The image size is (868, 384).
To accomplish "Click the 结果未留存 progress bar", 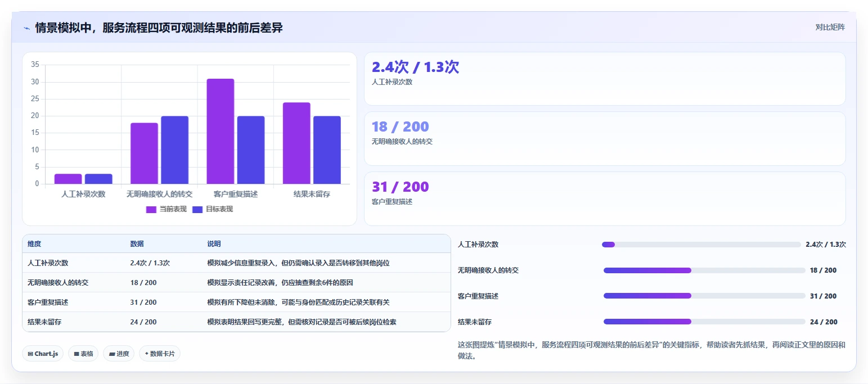I will click(x=704, y=322).
